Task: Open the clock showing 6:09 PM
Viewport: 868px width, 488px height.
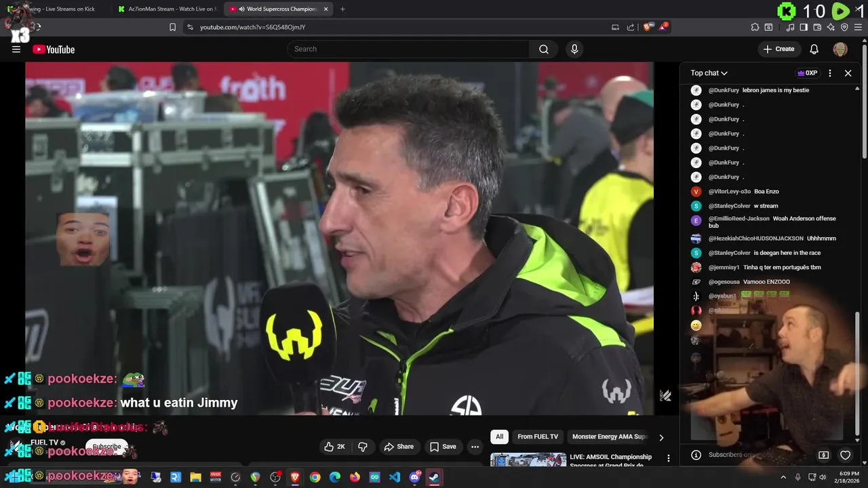Action: [x=849, y=477]
